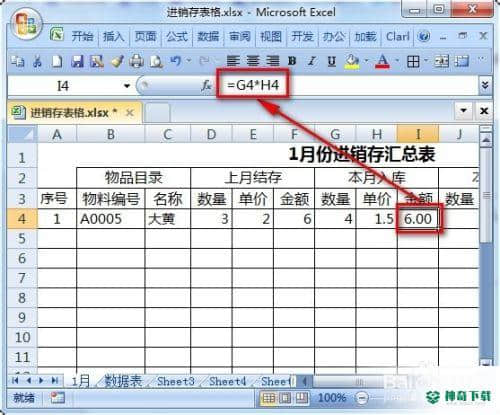Click the Page Layout view button
Viewport: 500px width, 415px height.
[285, 397]
